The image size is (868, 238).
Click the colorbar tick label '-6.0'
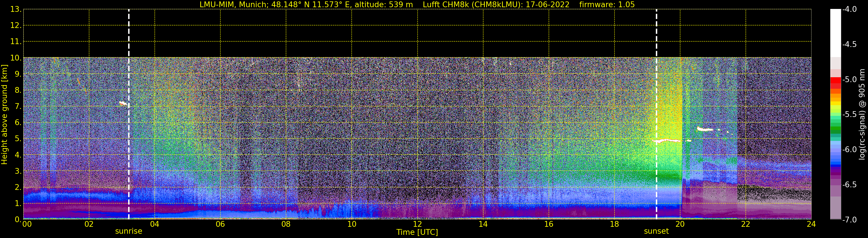click(849, 149)
